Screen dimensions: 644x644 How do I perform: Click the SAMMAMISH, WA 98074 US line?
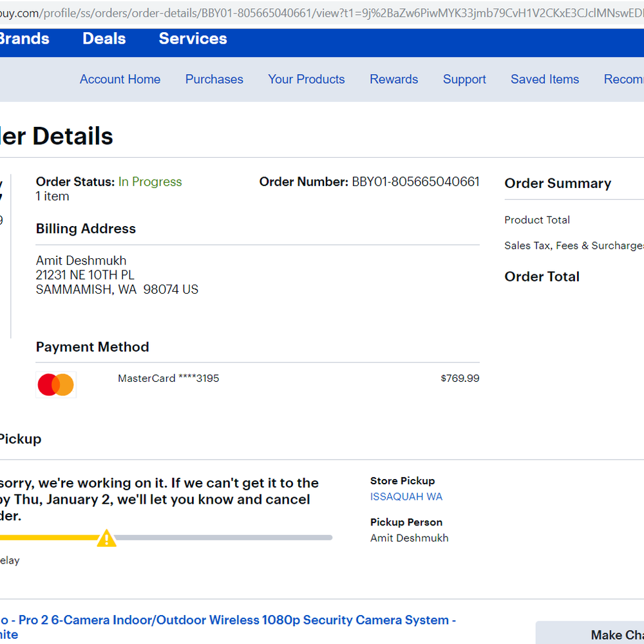click(x=117, y=289)
